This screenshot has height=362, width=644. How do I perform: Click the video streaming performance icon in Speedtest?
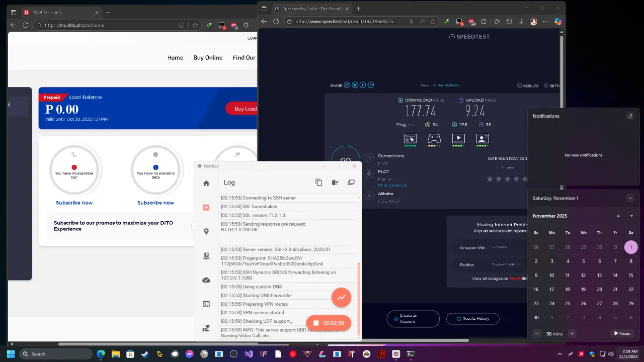tap(458, 138)
